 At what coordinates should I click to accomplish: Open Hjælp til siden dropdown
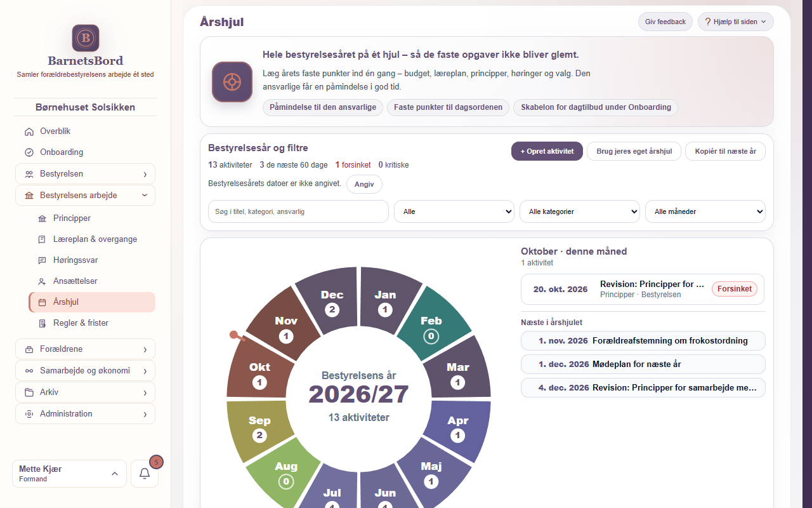[736, 22]
